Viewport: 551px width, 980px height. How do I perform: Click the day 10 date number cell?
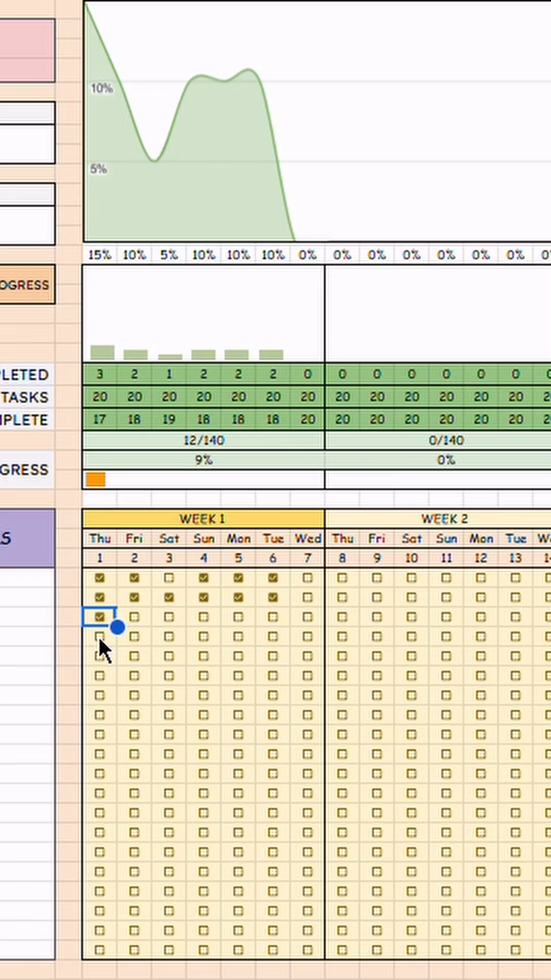click(x=411, y=558)
